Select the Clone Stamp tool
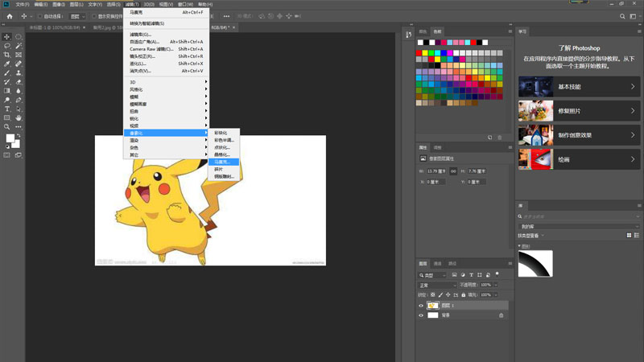Viewport: 644px width, 362px height. (x=19, y=73)
